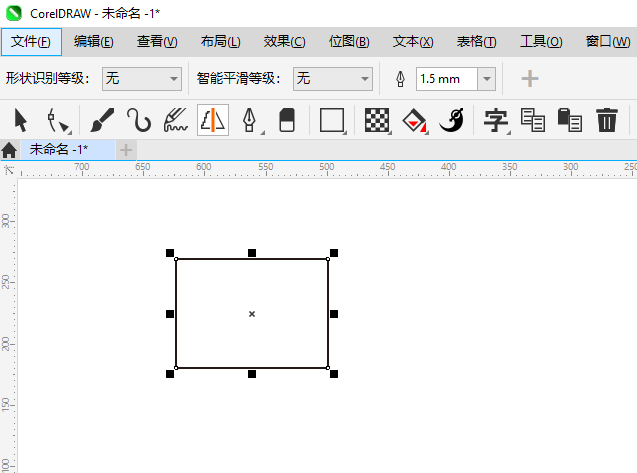637x473 pixels.
Task: Click the CorelDRAW logo in the title bar
Action: (14, 13)
